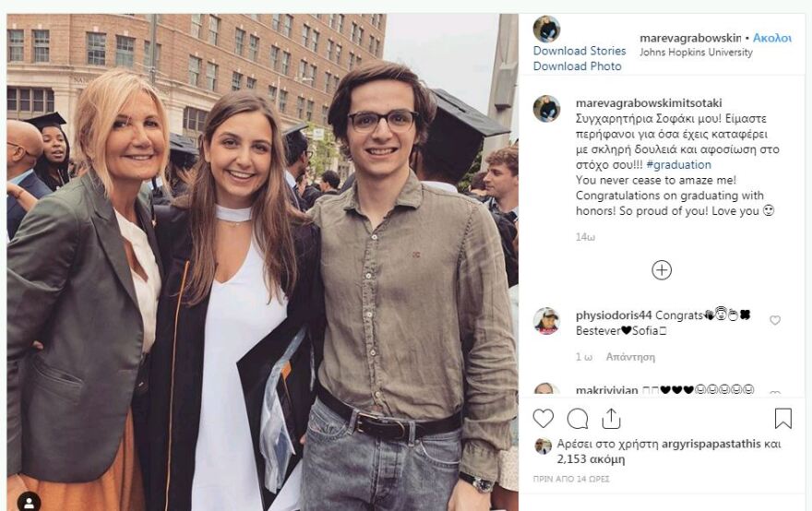Click the avatar beside the post caption

tap(546, 109)
